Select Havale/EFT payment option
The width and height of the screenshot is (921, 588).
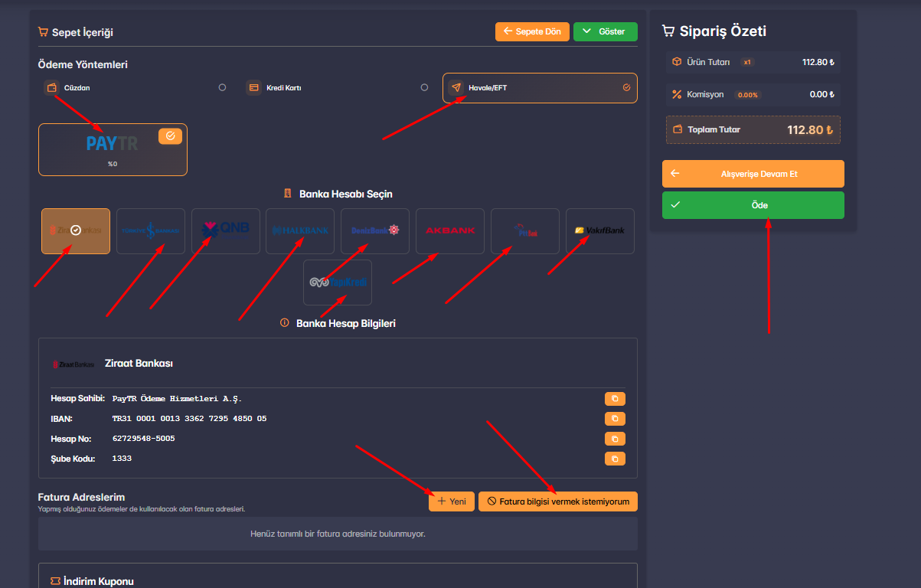tap(540, 87)
